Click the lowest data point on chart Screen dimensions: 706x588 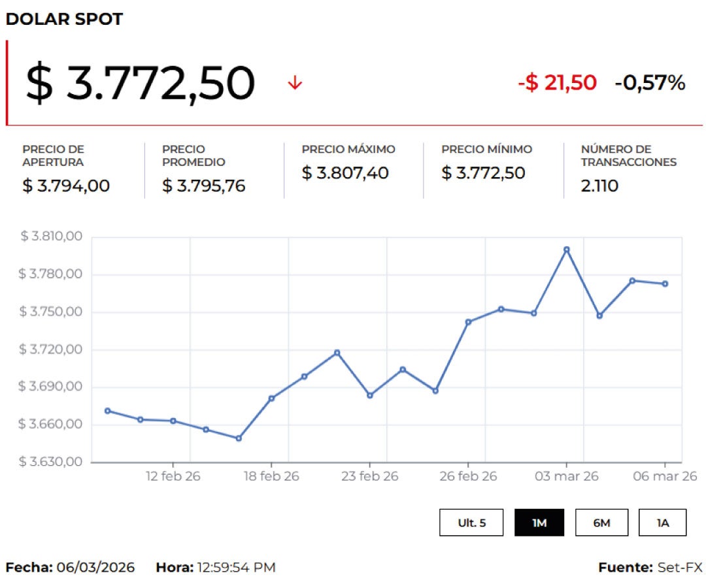(239, 438)
